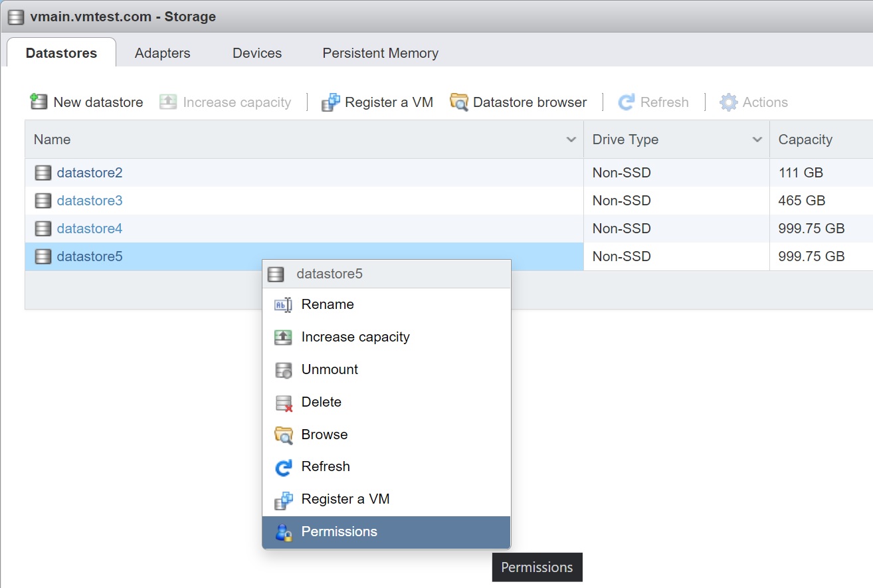Open Permissions for datastore5
The height and width of the screenshot is (588, 873).
coord(339,532)
